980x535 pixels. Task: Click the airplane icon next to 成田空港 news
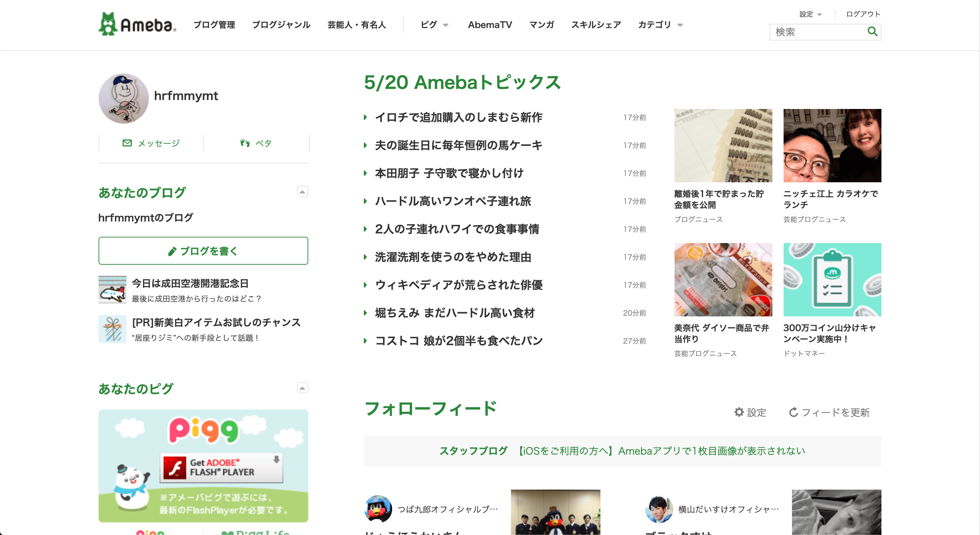tap(112, 290)
